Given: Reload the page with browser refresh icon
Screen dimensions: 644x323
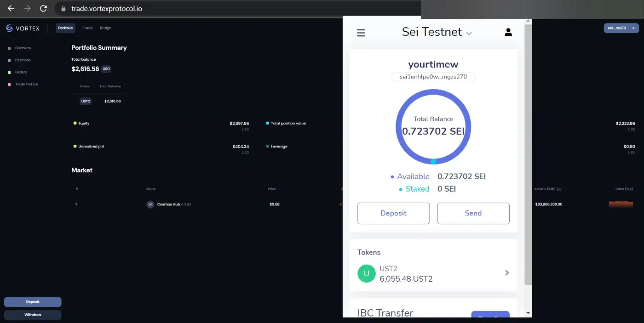Looking at the screenshot, I should (x=43, y=8).
